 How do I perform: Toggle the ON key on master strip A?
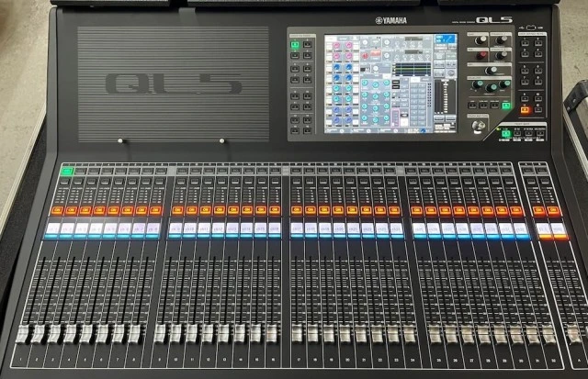click(x=539, y=210)
